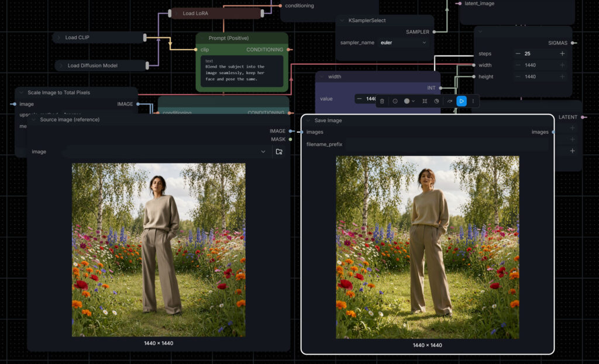
Task: Click the plus button beside sampler height 1440
Action: 562,77
